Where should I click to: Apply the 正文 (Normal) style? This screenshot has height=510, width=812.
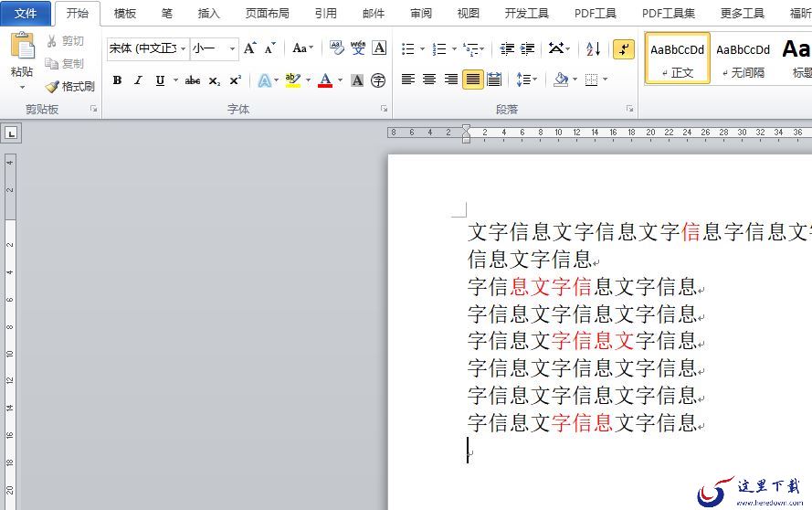(678, 58)
